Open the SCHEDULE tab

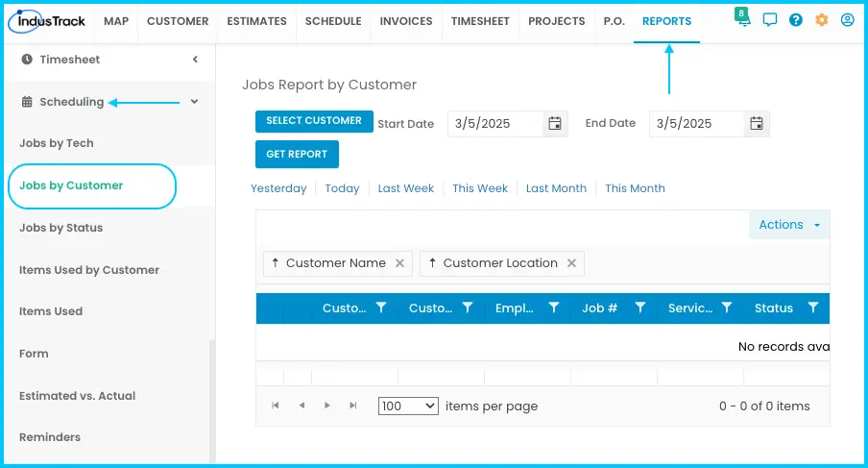pyautogui.click(x=333, y=21)
